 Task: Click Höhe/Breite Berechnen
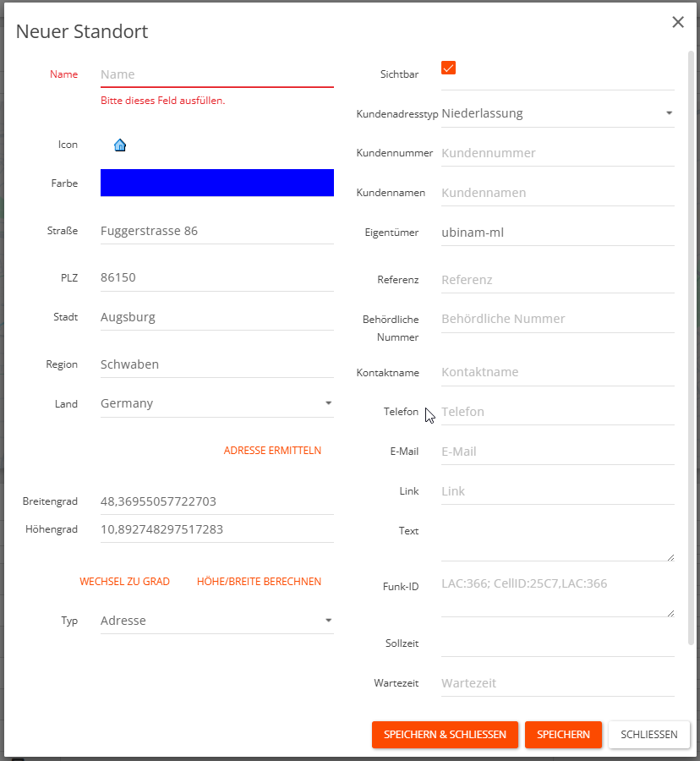(259, 582)
